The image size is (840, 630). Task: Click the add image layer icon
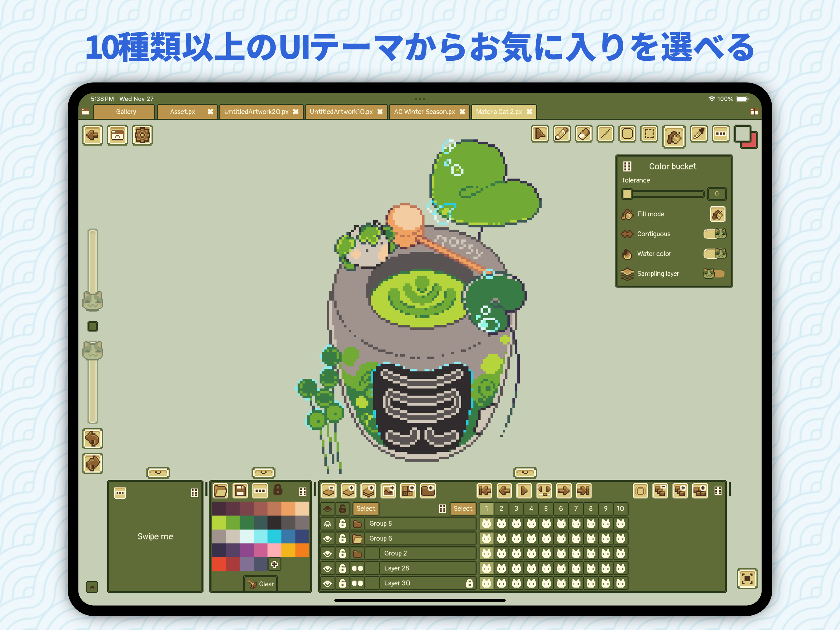[x=389, y=491]
